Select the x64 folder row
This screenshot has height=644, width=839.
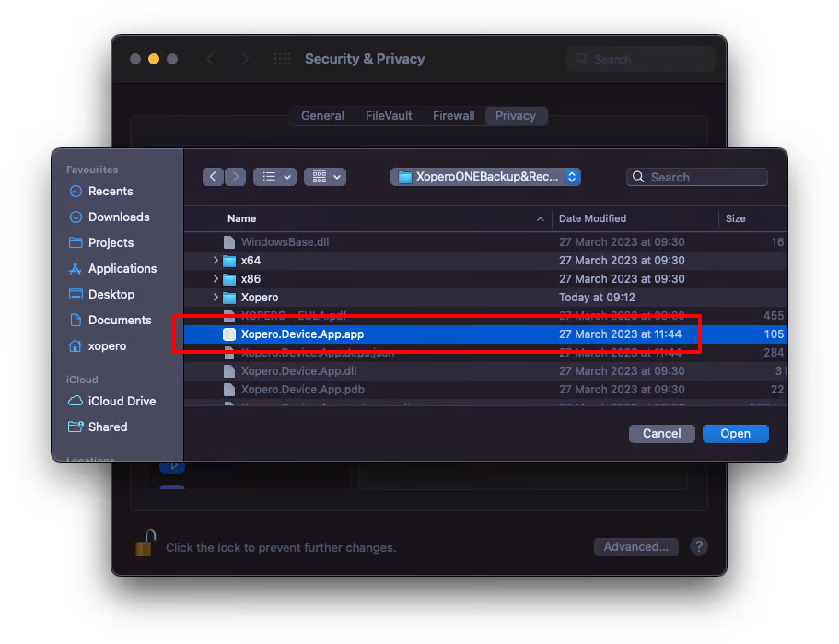(x=485, y=260)
